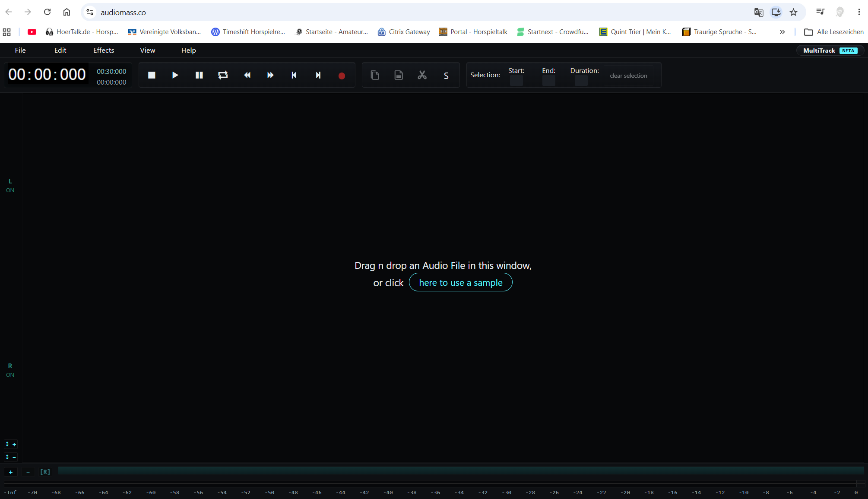Start recording with the red record button
This screenshot has width=868, height=499.
[x=342, y=76]
